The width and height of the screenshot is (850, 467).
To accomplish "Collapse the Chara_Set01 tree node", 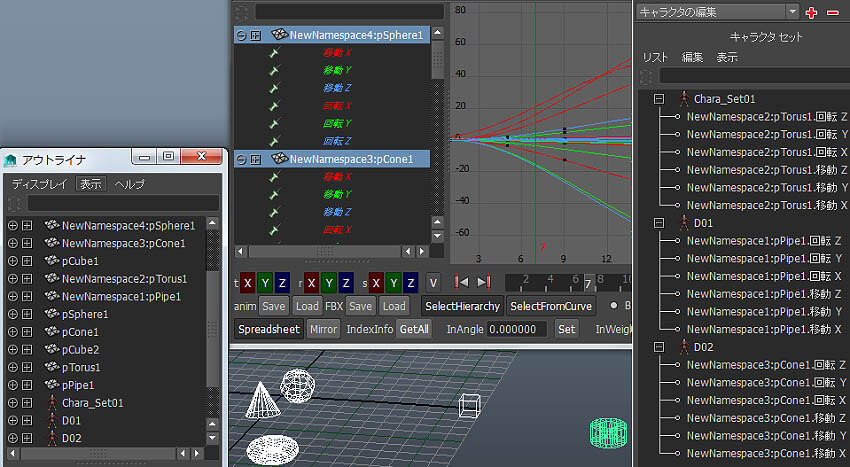I will 659,99.
